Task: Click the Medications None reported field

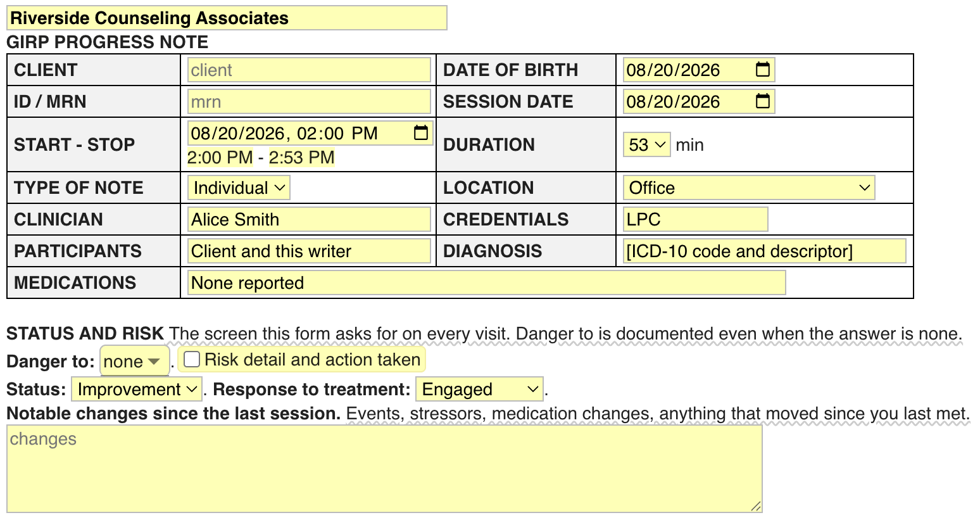Action: pos(486,283)
